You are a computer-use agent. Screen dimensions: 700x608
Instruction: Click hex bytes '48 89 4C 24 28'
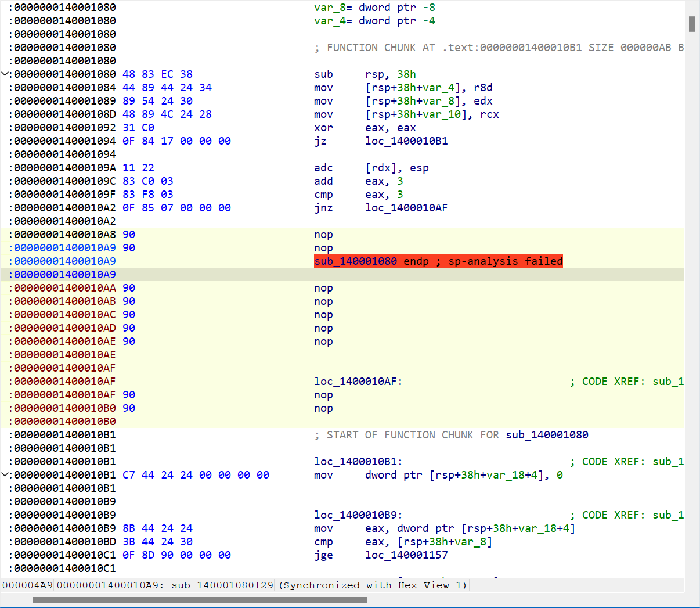[167, 114]
